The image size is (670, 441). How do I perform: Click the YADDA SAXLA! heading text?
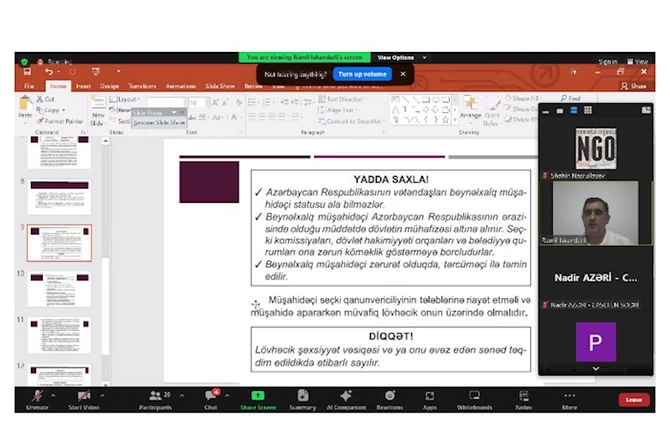(391, 179)
